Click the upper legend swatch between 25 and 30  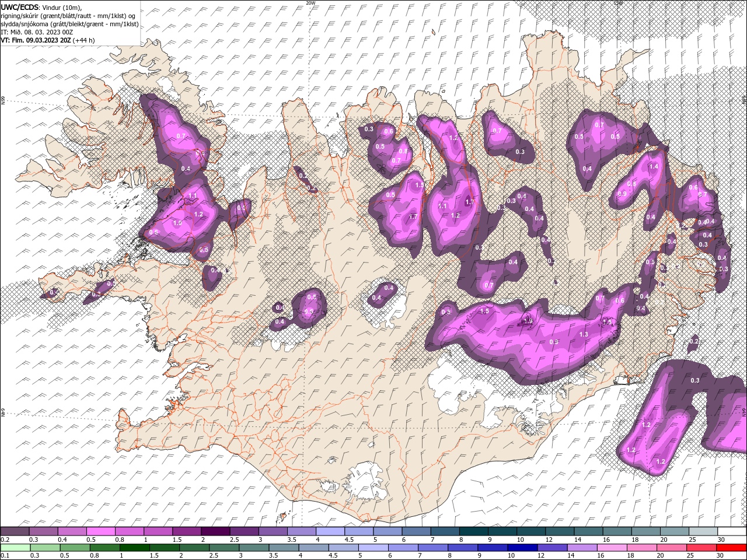point(703,531)
